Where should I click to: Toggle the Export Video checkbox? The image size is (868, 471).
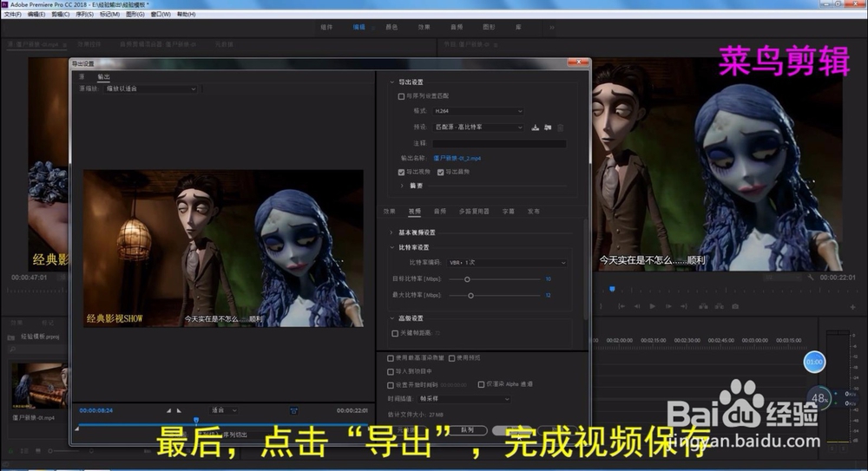tap(401, 172)
